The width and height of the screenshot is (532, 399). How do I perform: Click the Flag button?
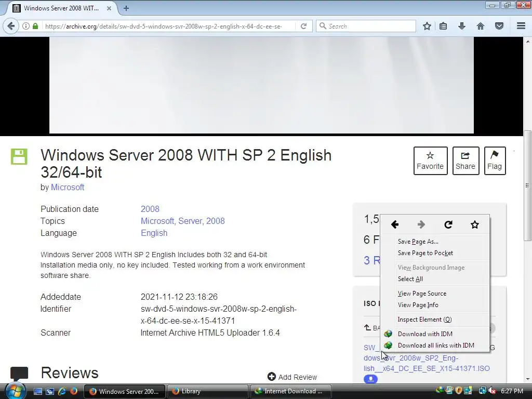tap(495, 161)
